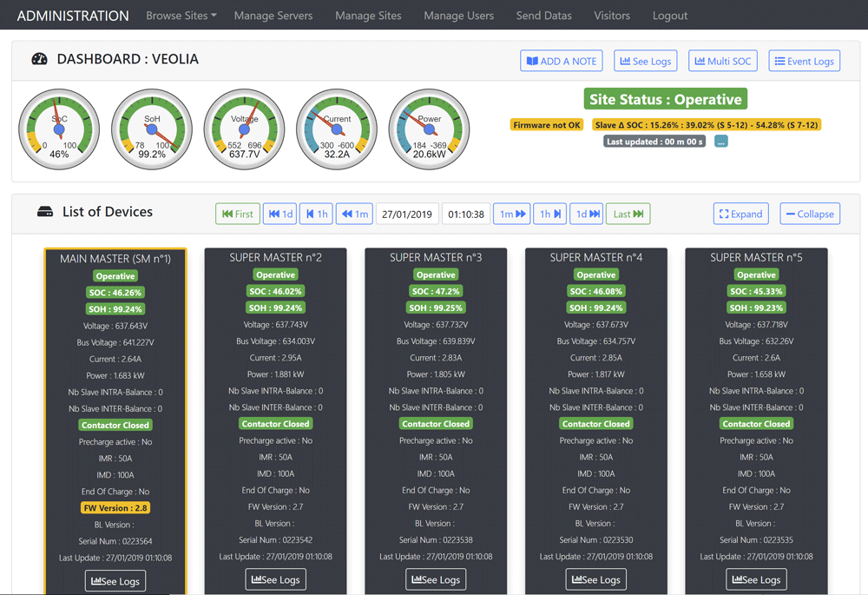868x595 pixels.
Task: Click the dashboard speedometer icon
Action: pyautogui.click(x=39, y=59)
